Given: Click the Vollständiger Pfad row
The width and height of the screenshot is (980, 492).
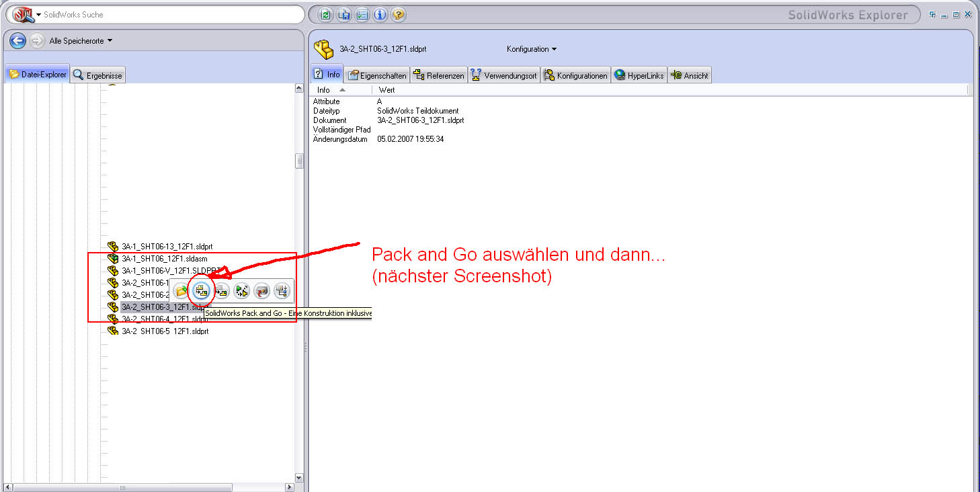Looking at the screenshot, I should tap(342, 130).
